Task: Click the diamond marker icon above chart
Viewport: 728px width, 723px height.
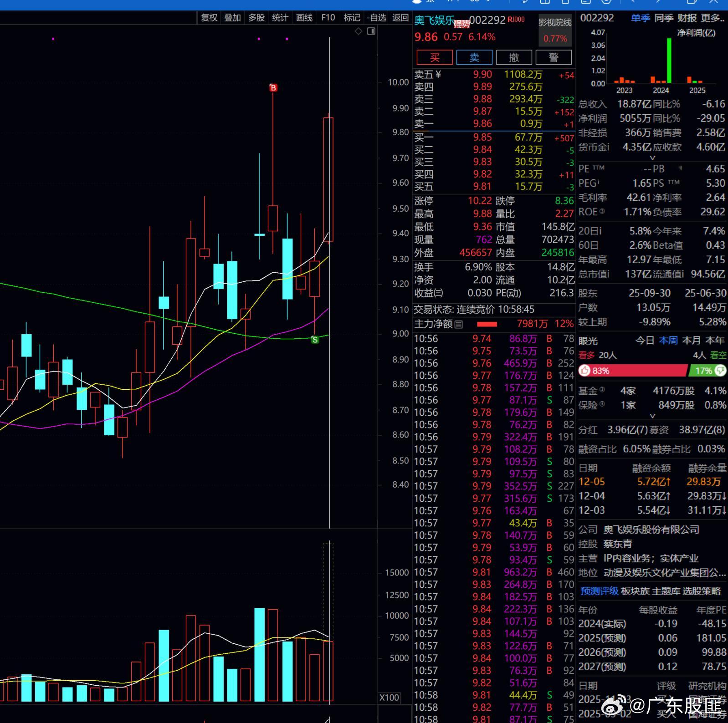Action: click(x=359, y=31)
